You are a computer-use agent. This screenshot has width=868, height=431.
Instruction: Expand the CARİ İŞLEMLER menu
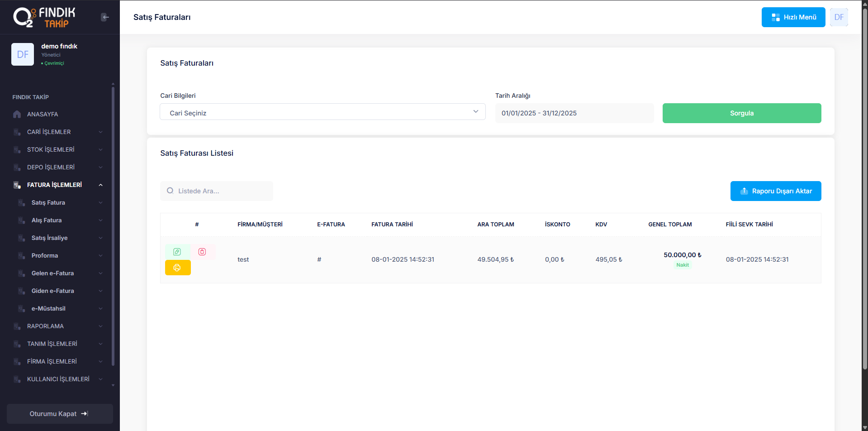pyautogui.click(x=49, y=132)
